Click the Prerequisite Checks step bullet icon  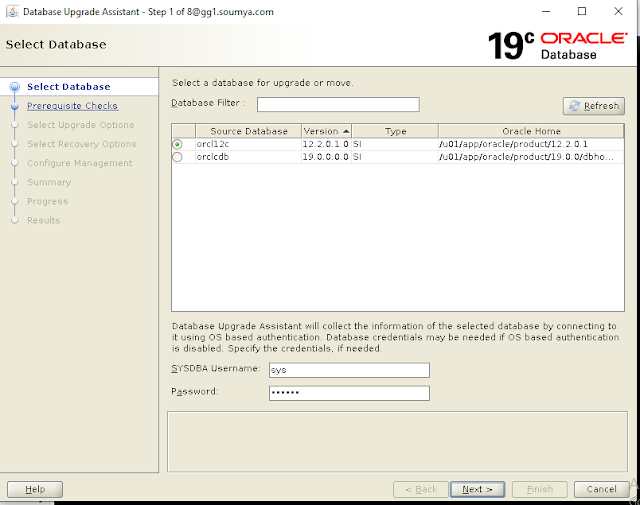(x=14, y=106)
